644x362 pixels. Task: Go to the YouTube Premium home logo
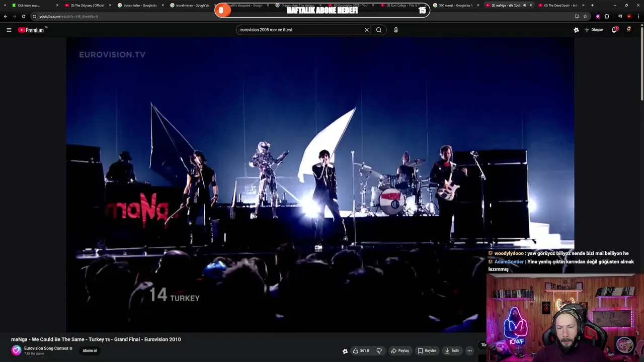(x=31, y=30)
